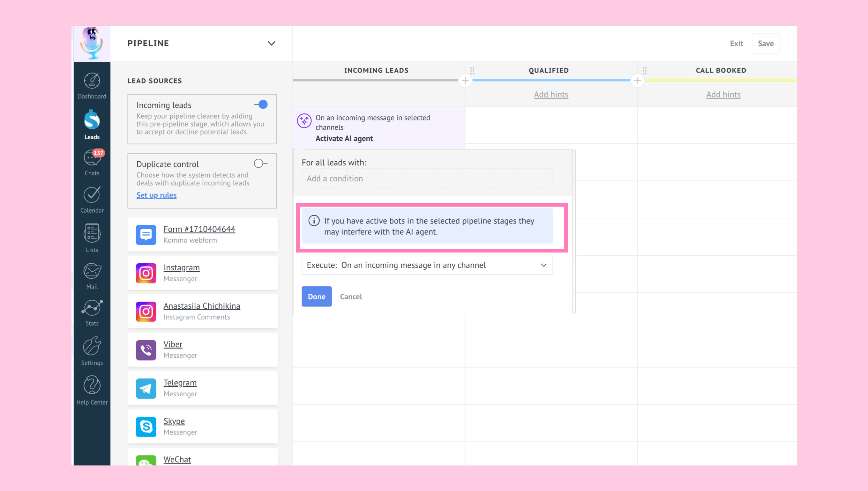This screenshot has height=491, width=868.
Task: Select the Call Booked stage header
Action: (721, 70)
